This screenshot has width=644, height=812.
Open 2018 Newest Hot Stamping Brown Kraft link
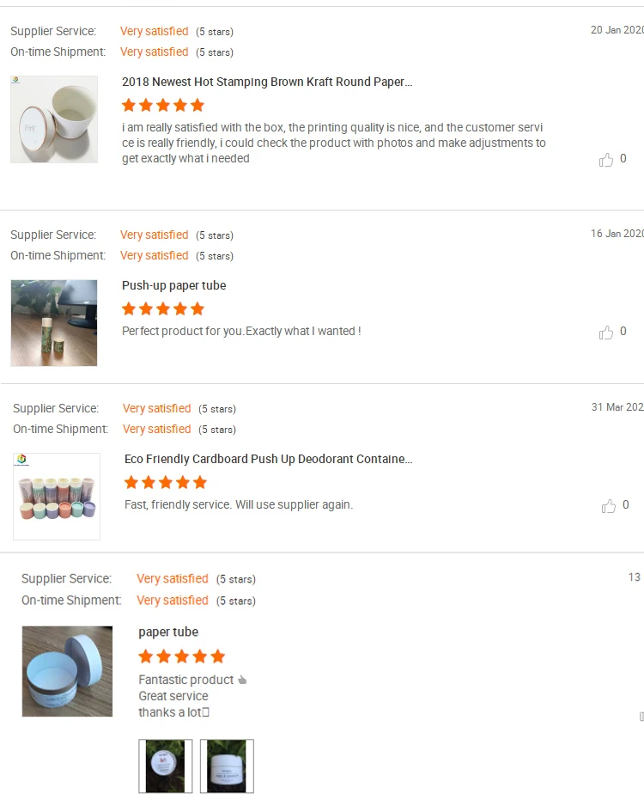(267, 82)
